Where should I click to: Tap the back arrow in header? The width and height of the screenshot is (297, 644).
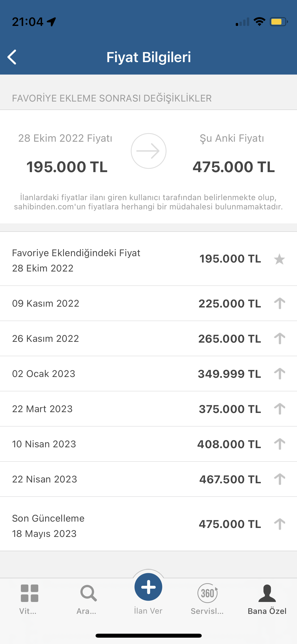pyautogui.click(x=12, y=57)
